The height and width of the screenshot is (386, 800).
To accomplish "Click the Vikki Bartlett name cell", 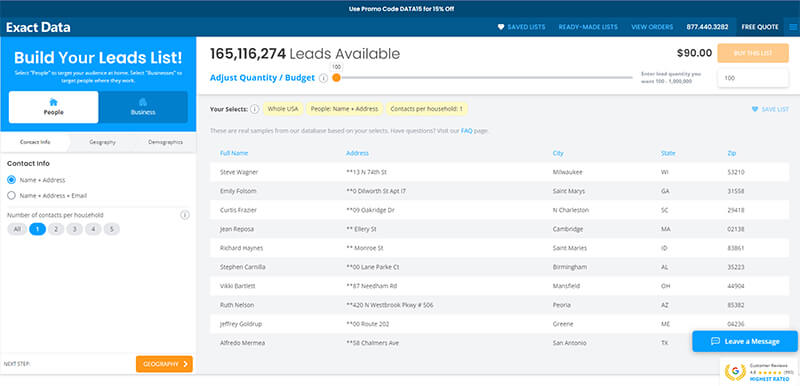I will [237, 286].
